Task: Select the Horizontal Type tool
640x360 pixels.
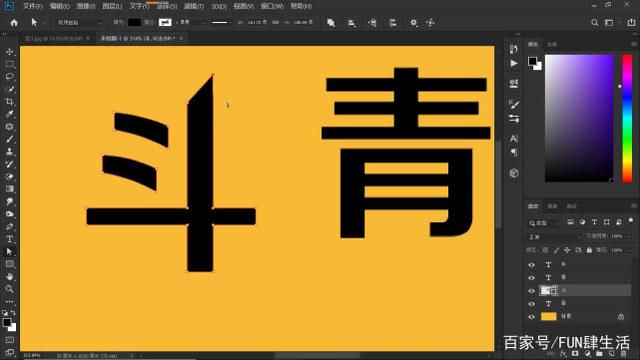Action: click(9, 239)
